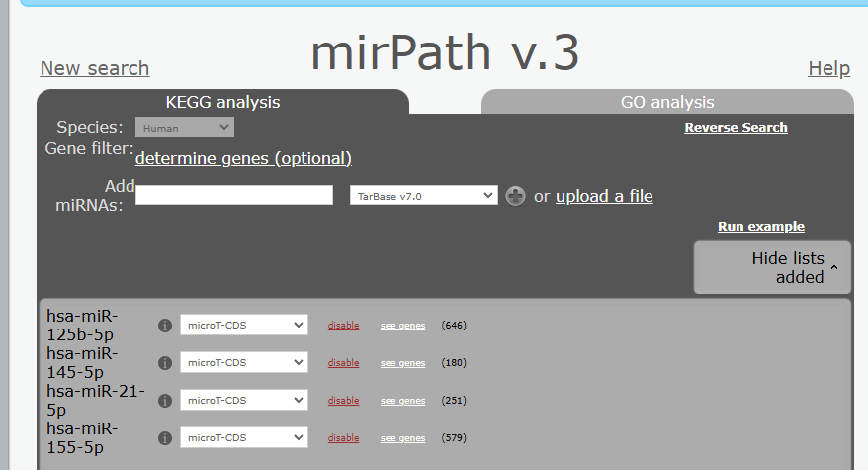Screen dimensions: 868x470
Task: Open the Help link
Action: [828, 68]
